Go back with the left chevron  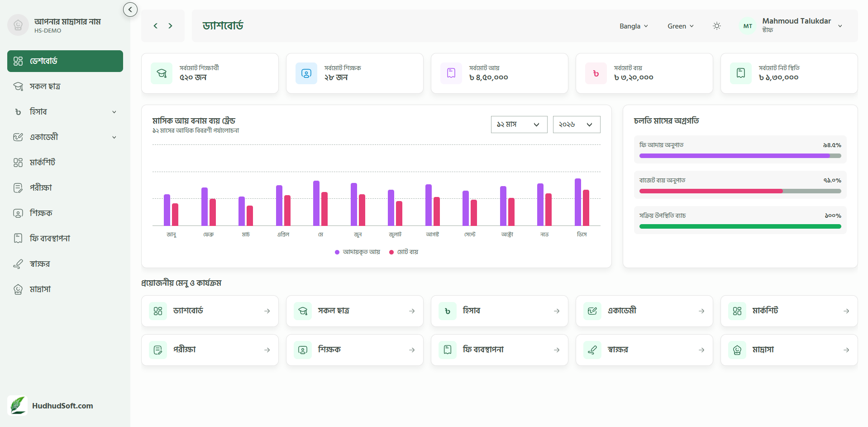(x=155, y=26)
